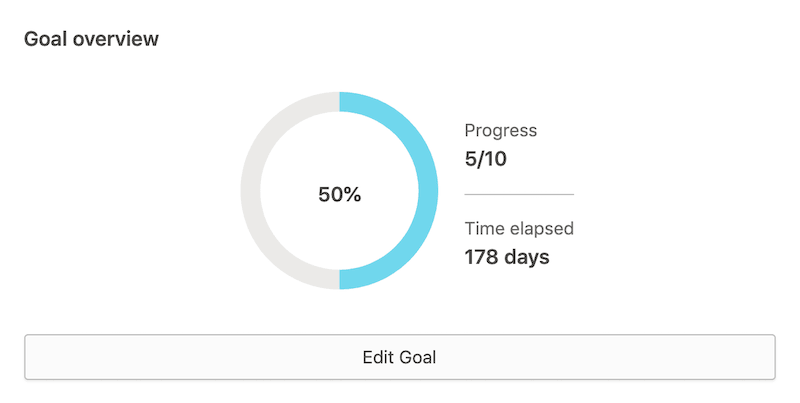The image size is (800, 403).
Task: Click the Time elapsed label
Action: click(x=519, y=228)
